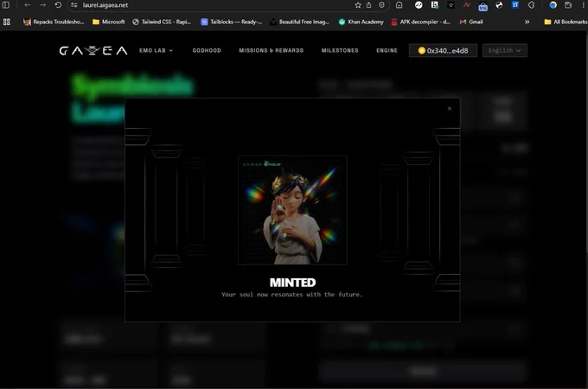
Task: Open Khan Academy bookmark
Action: click(x=361, y=22)
